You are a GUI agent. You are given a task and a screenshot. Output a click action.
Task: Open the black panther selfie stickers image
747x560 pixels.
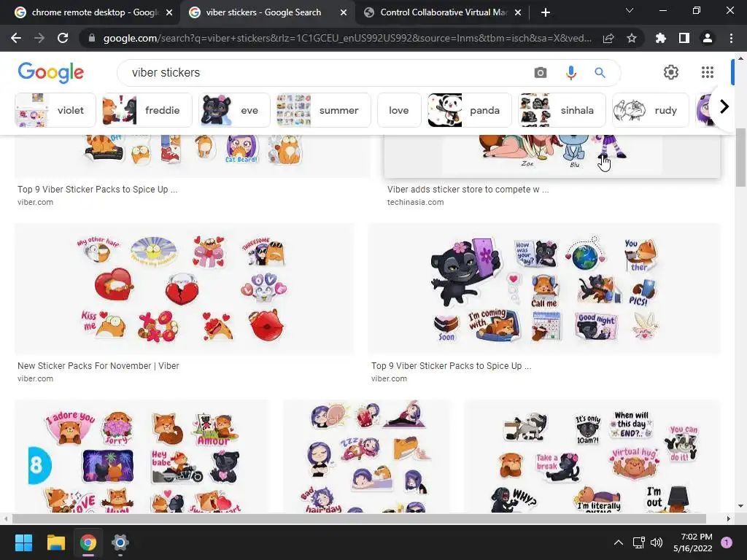coord(544,289)
